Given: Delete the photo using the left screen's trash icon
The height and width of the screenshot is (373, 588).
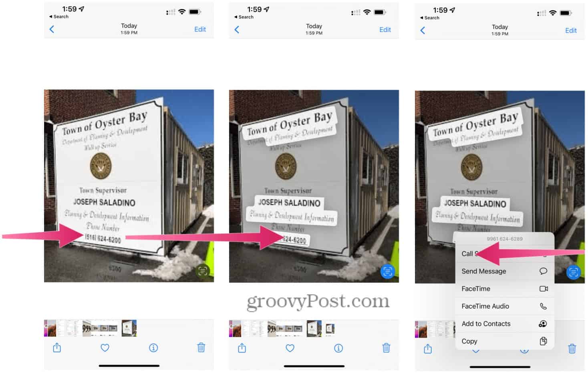Looking at the screenshot, I should click(x=201, y=347).
